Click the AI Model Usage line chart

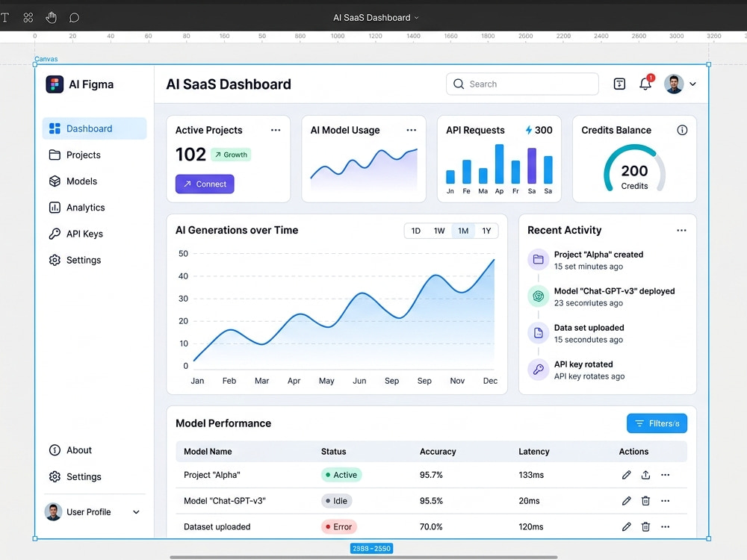pos(364,170)
